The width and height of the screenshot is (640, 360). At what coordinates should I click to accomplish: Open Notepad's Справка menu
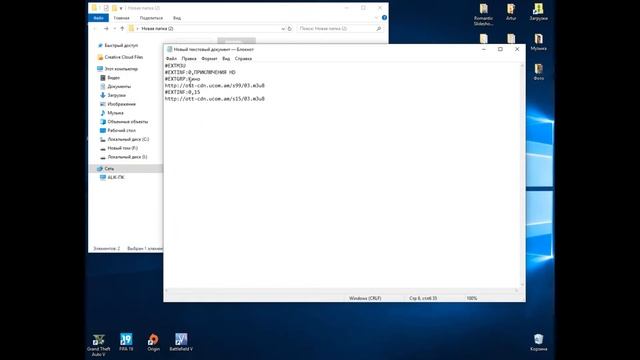243,59
